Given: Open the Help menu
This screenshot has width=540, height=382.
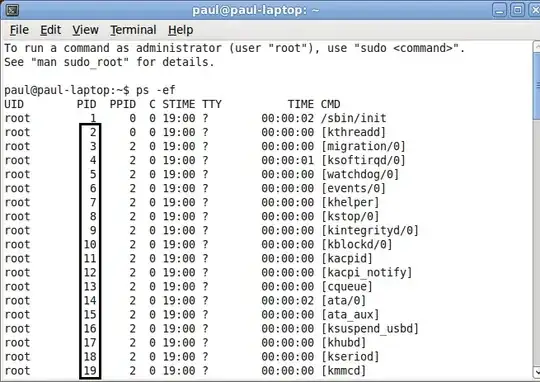Looking at the screenshot, I should point(180,30).
